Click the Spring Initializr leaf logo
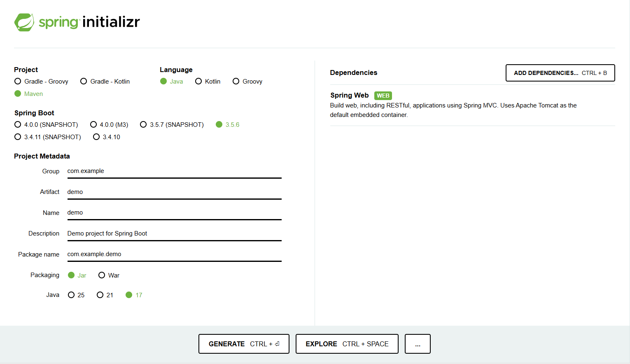 (24, 22)
